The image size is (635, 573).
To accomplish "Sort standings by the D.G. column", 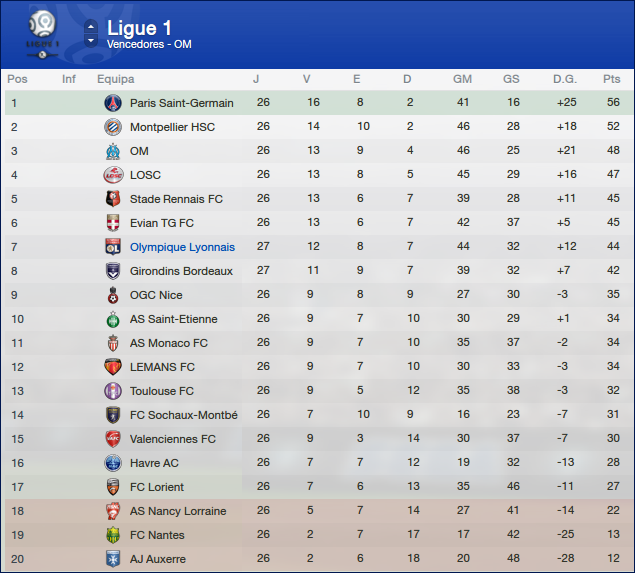I will [x=565, y=79].
